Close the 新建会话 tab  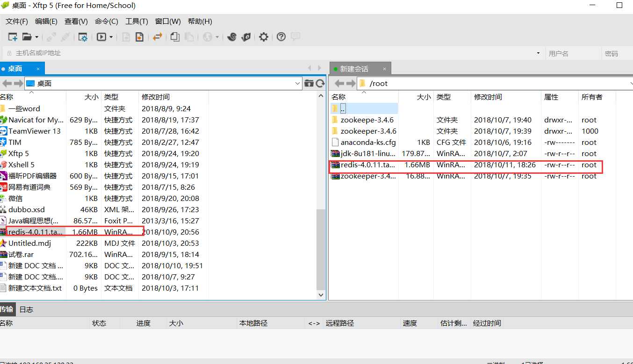(x=384, y=69)
